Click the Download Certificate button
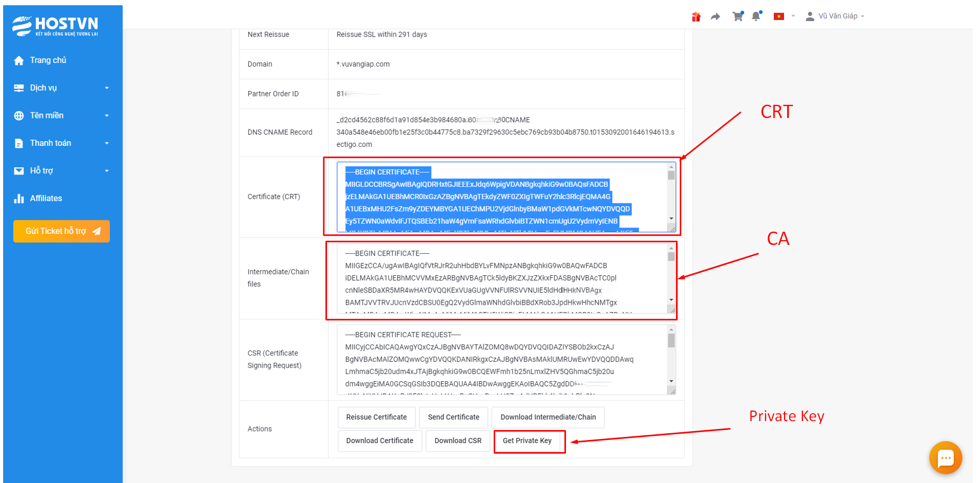Screen dimensions: 980x483 [379, 441]
